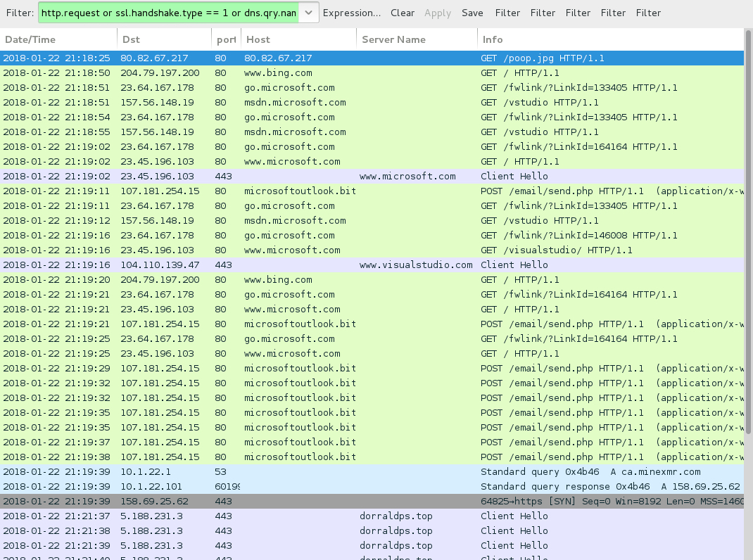This screenshot has width=753, height=560.
Task: Sort by the Dst column header
Action: coord(164,39)
